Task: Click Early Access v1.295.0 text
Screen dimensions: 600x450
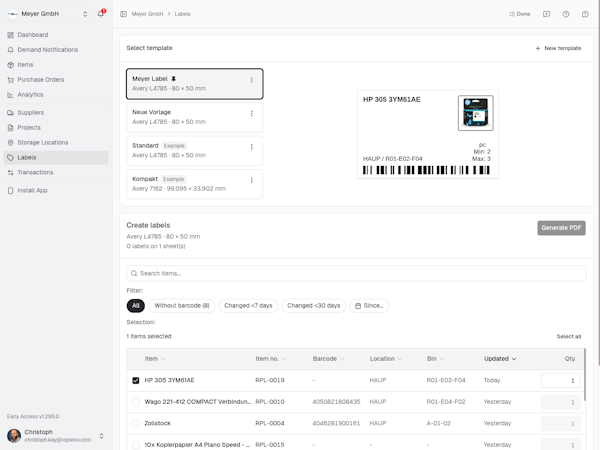Action: pos(33,416)
